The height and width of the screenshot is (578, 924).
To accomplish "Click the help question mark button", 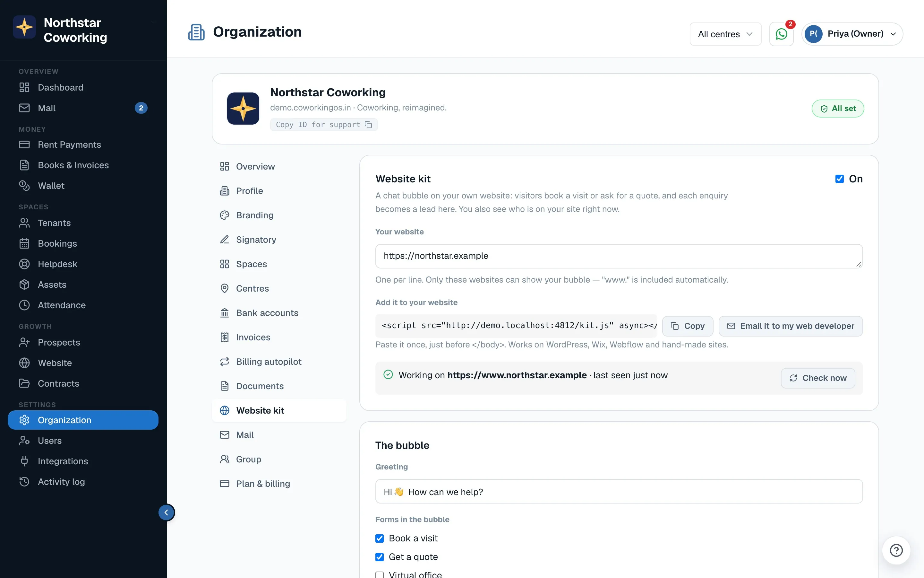I will click(x=896, y=550).
